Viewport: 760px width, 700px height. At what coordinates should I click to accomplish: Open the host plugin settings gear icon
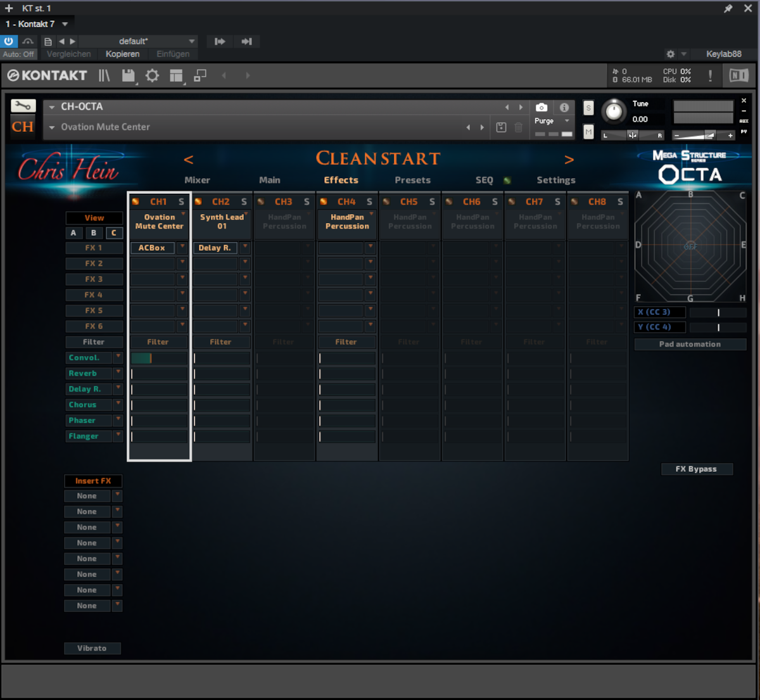coord(671,54)
